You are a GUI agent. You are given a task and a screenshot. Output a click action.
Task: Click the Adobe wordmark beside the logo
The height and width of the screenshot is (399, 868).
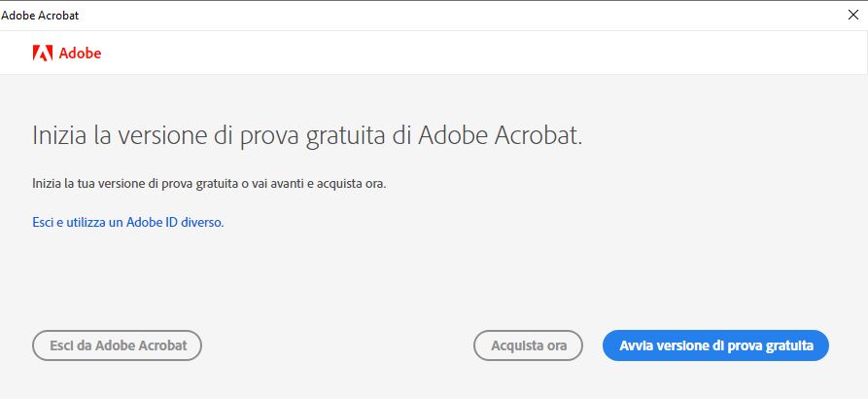(x=81, y=54)
